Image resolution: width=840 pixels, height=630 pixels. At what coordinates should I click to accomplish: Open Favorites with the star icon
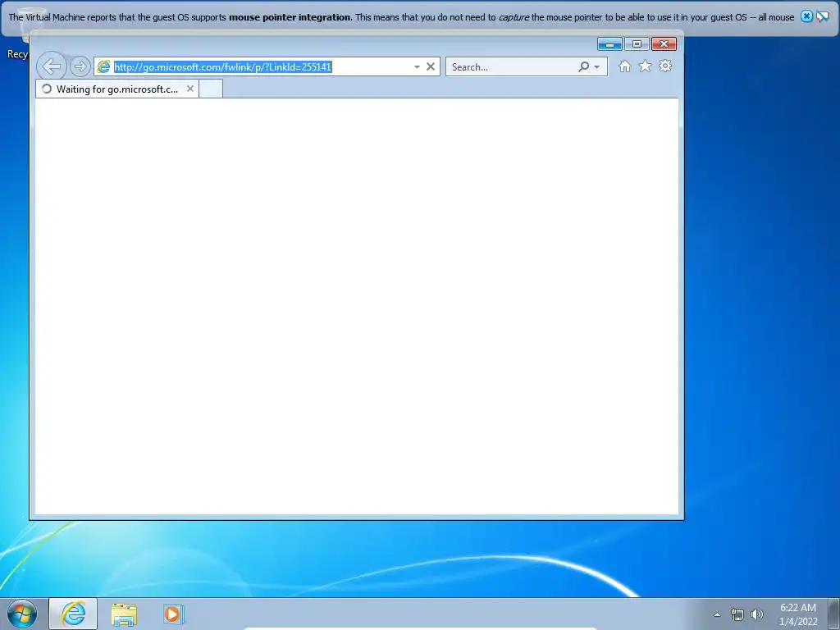point(645,66)
